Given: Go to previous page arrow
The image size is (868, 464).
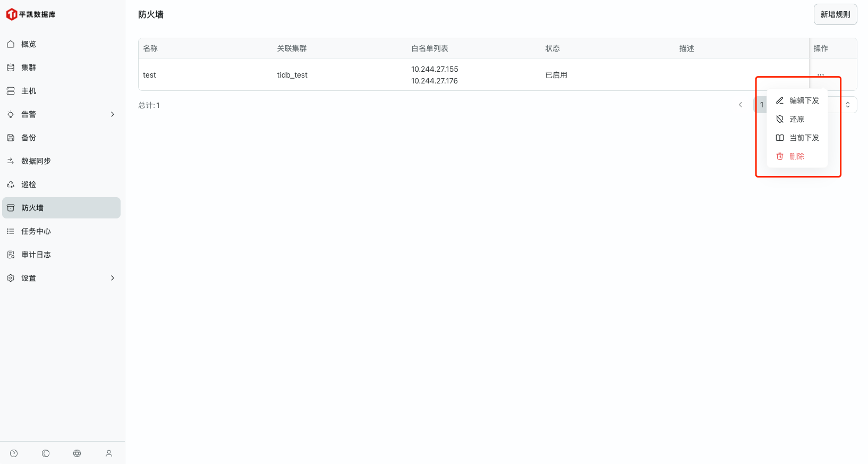Looking at the screenshot, I should pos(741,105).
